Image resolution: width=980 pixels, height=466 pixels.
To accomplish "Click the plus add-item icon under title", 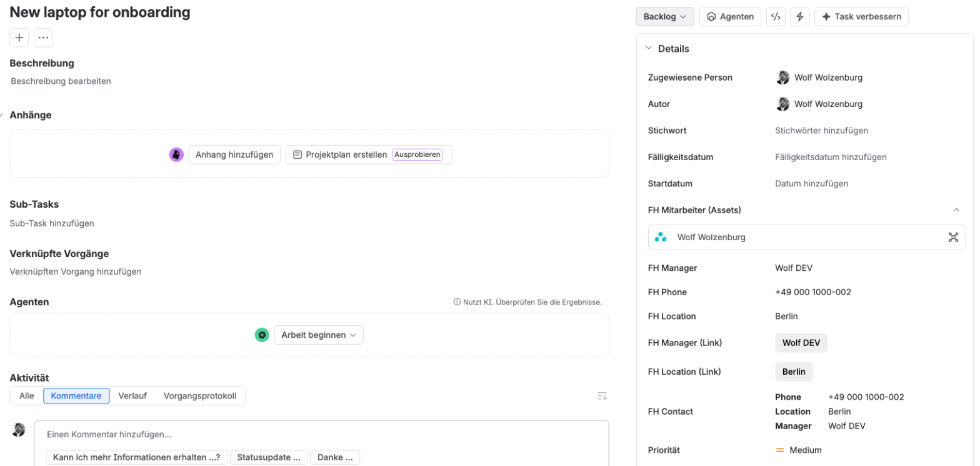I will click(x=19, y=38).
